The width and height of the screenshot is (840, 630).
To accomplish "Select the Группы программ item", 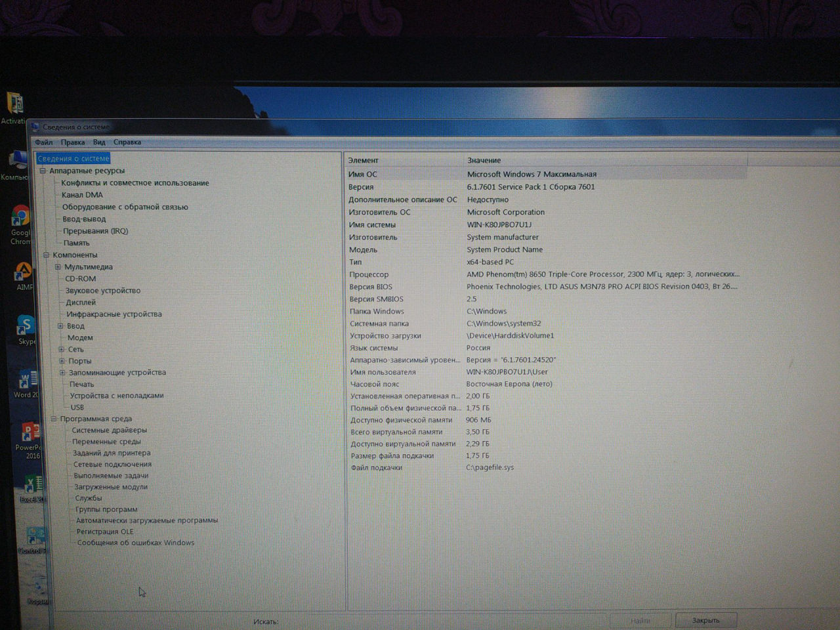I will (106, 509).
